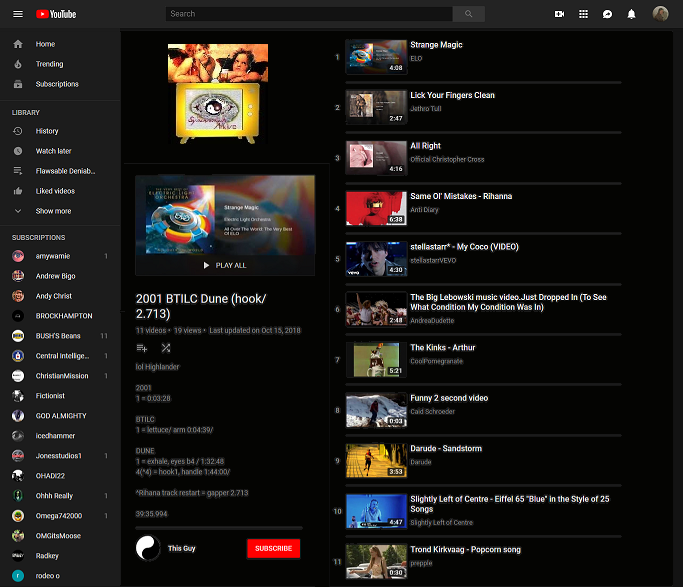Click the amywamie channel avatar

pos(18,256)
